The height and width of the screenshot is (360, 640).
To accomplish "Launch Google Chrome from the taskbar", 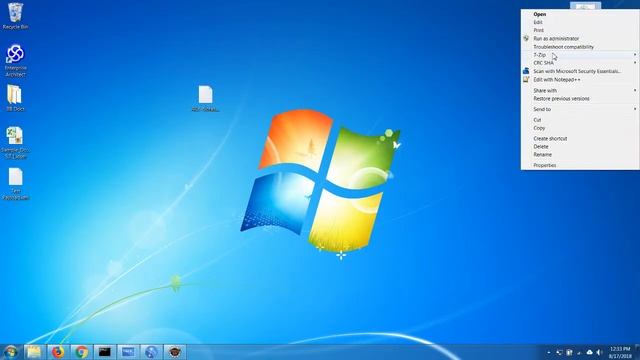I will click(x=81, y=352).
